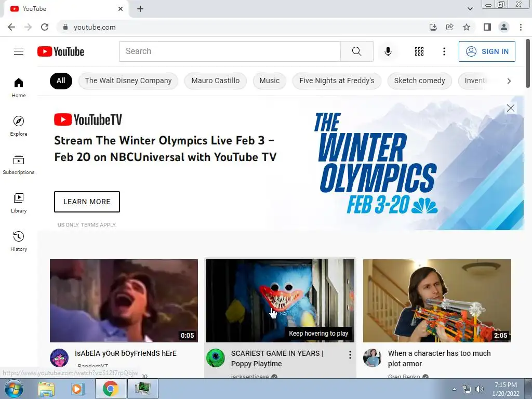Open options menu for Poppy Playtime video
532x399 pixels.
click(x=350, y=355)
